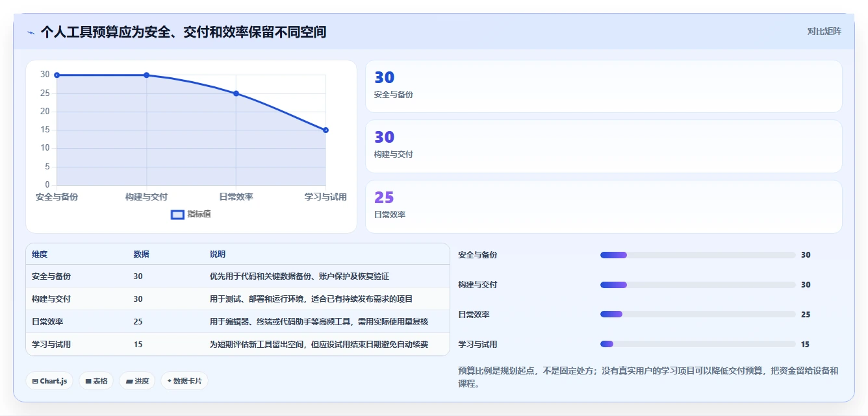868x416 pixels.
Task: Click the 安全与备份 label beside its progress bar
Action: (478, 255)
